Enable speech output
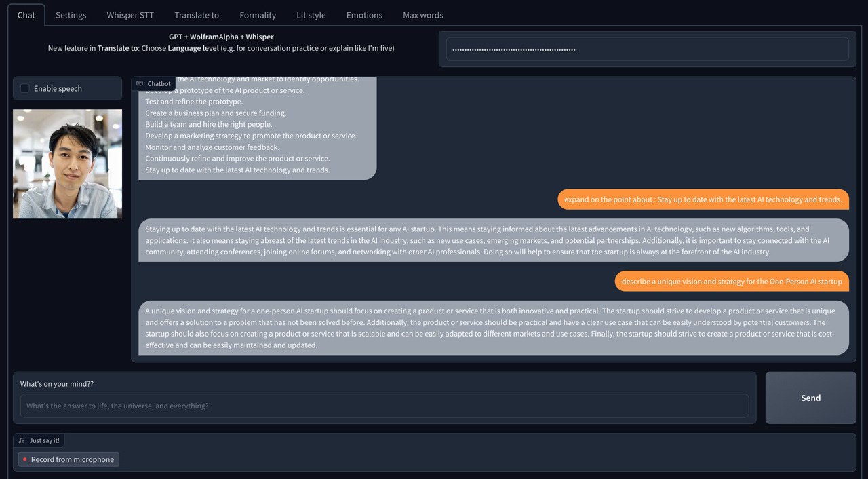868x479 pixels. [24, 88]
